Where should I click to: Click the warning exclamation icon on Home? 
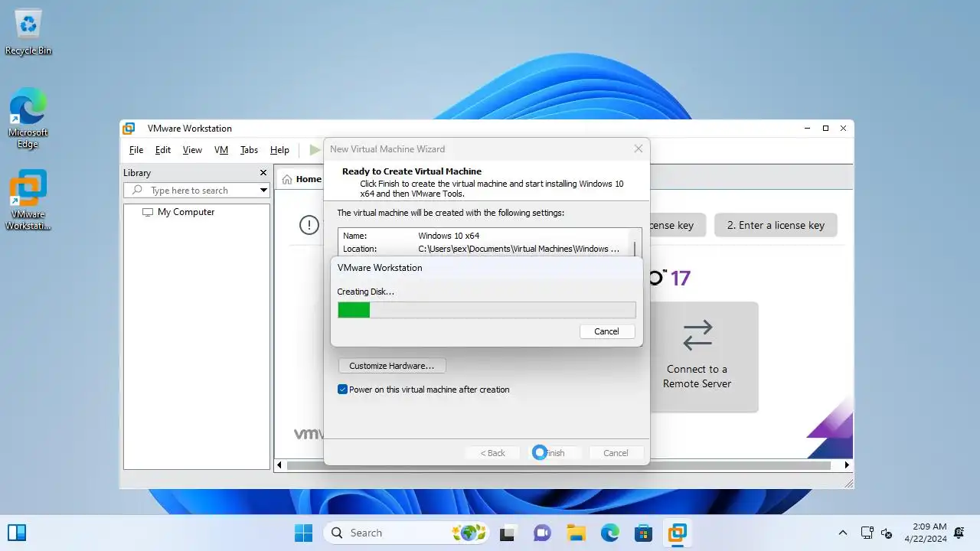click(x=309, y=225)
